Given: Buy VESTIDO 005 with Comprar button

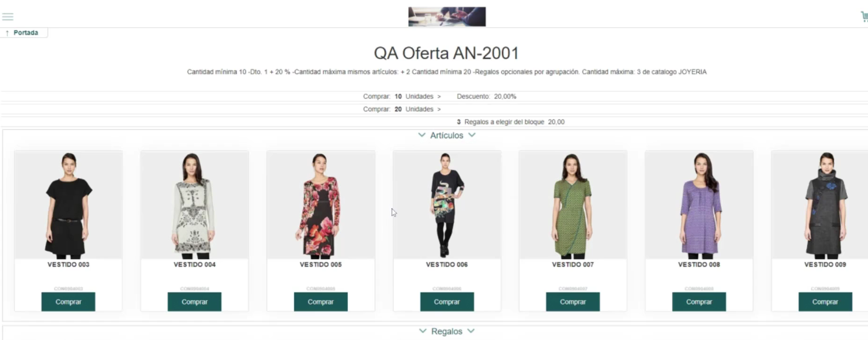Looking at the screenshot, I should click(x=321, y=302).
